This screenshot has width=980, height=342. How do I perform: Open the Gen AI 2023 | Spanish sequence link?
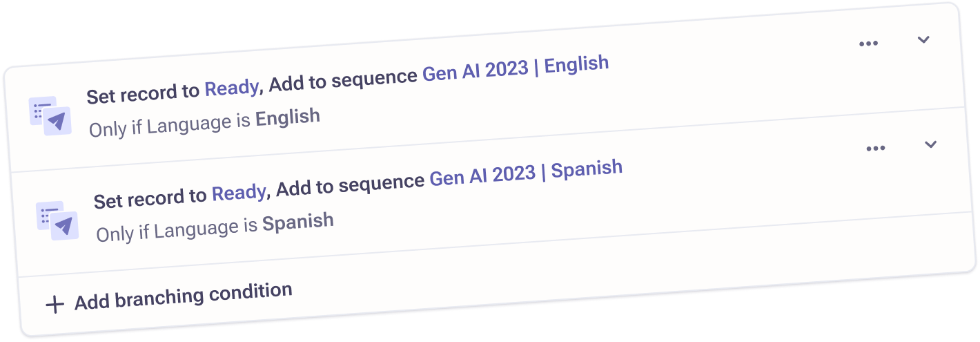click(x=526, y=173)
